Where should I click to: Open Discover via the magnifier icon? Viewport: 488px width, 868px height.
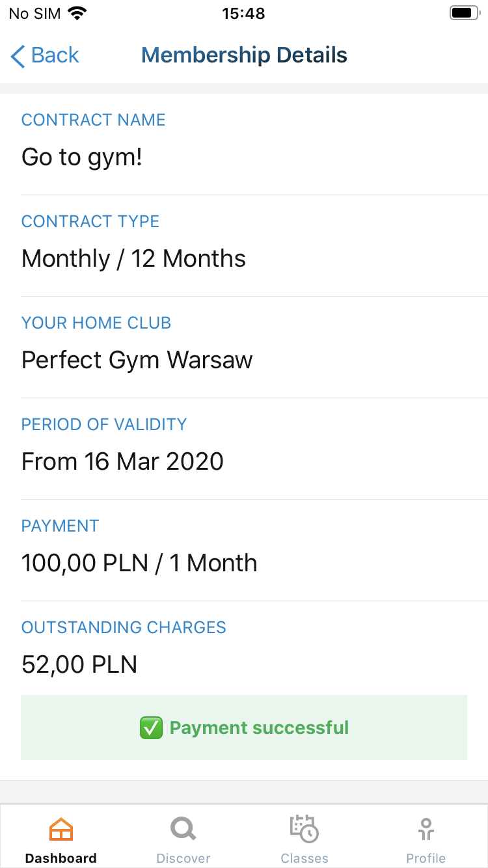[x=183, y=830]
